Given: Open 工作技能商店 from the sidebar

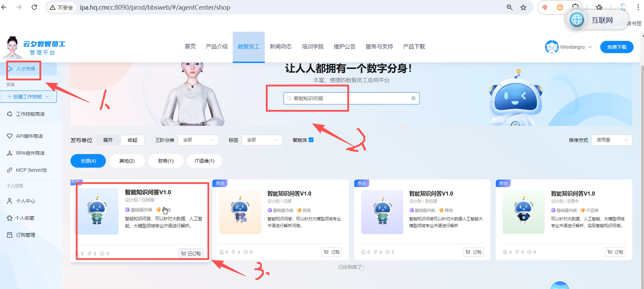Looking at the screenshot, I should tap(30, 114).
